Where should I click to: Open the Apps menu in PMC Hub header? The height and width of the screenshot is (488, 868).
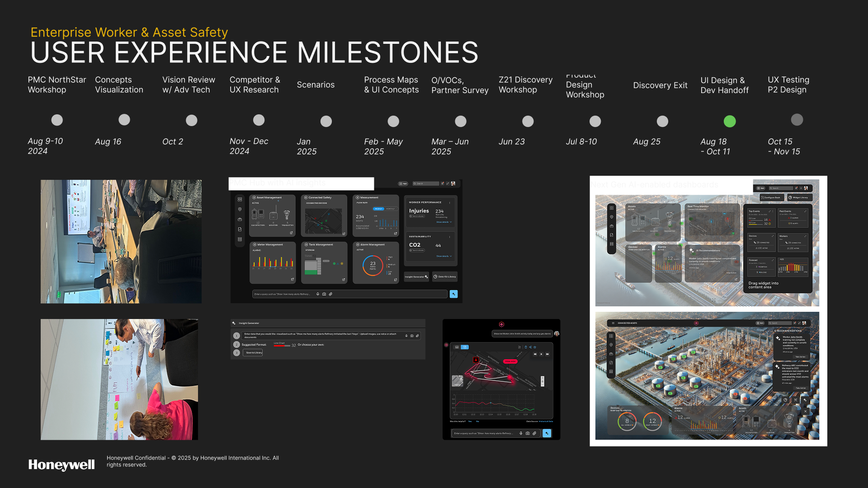(x=403, y=183)
